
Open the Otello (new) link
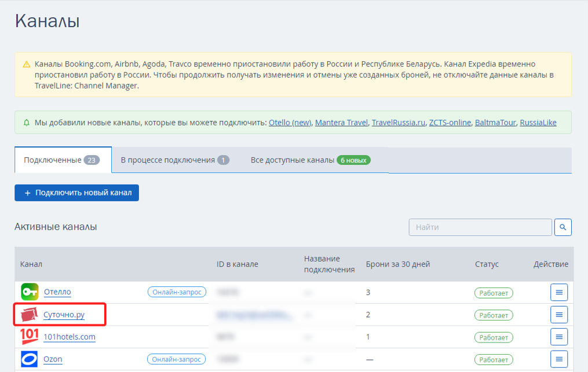pyautogui.click(x=290, y=123)
